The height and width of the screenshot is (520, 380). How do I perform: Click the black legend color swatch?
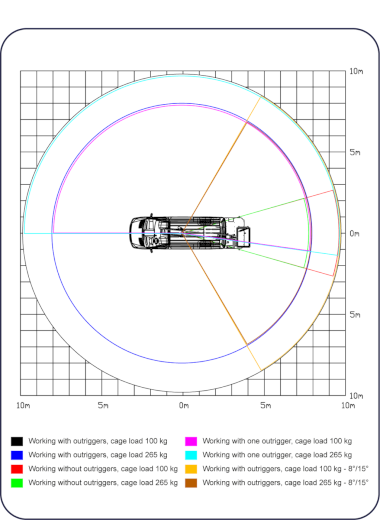[17, 441]
